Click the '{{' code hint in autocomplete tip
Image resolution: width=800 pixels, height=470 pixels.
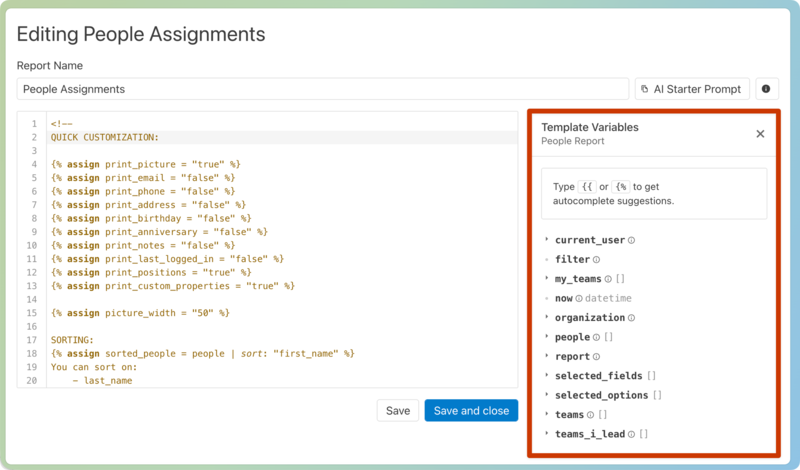tap(587, 187)
